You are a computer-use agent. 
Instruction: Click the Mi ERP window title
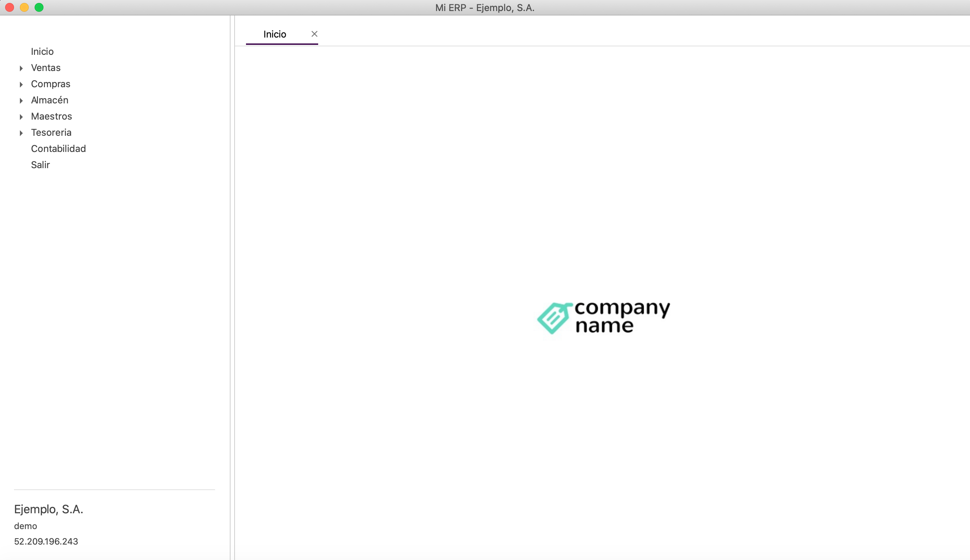(485, 8)
